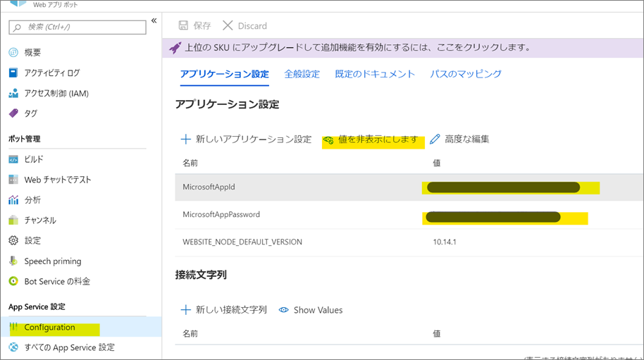Click the 概要 overview icon in sidebar

pos(13,52)
